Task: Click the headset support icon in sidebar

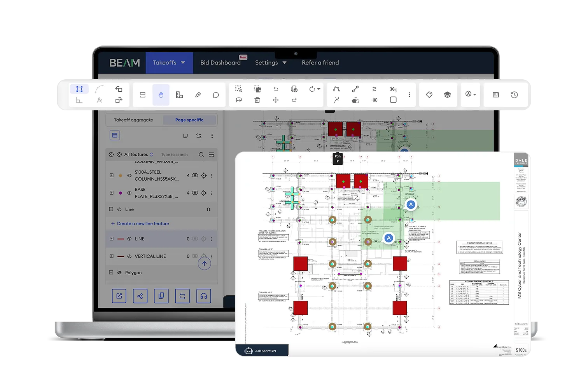Action: 203,296
